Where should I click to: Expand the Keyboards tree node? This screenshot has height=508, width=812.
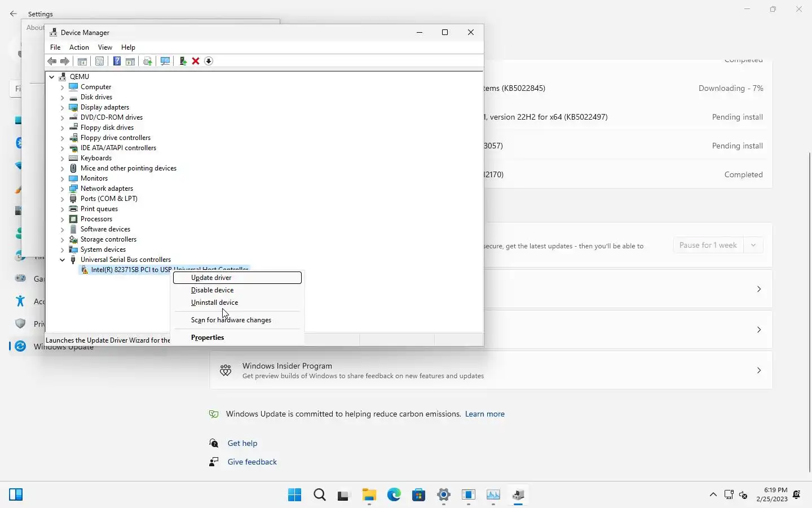coord(63,158)
